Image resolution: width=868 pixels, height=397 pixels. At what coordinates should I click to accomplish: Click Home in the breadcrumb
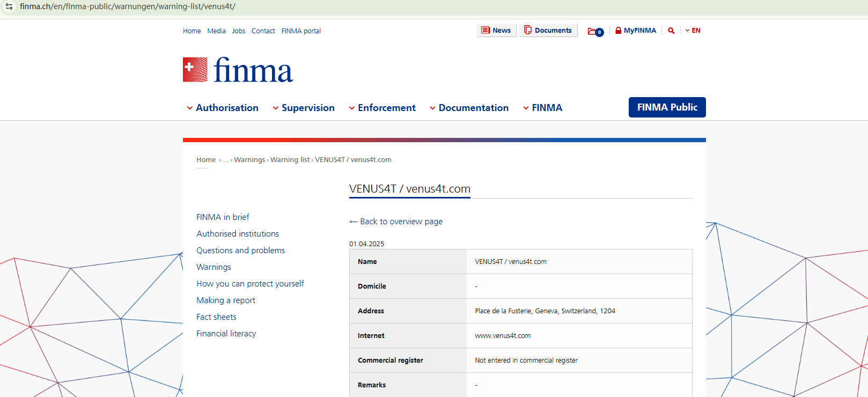206,160
